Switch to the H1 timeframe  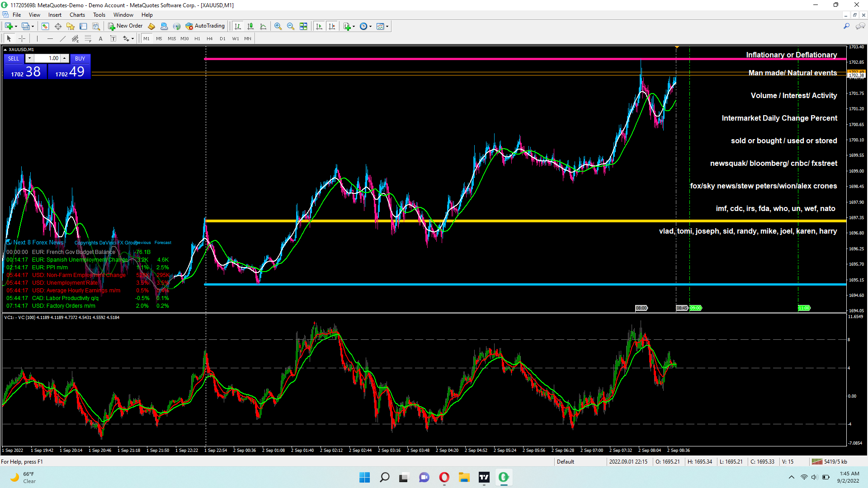197,39
